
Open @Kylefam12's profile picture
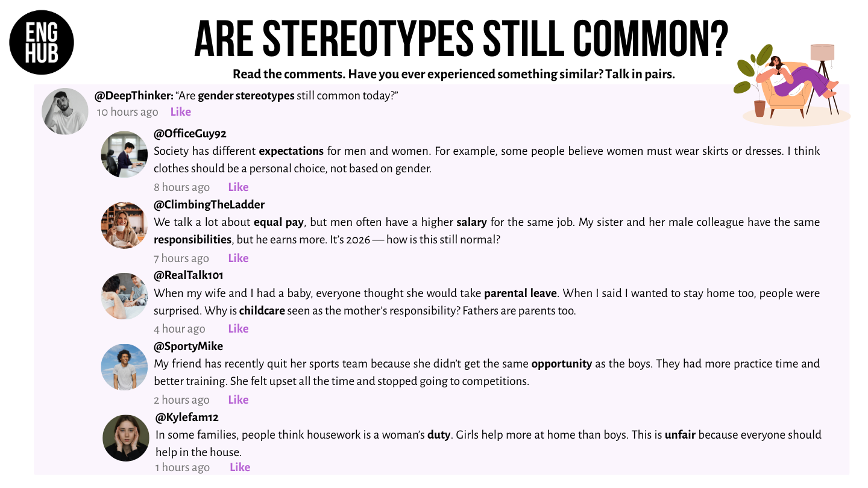126,438
